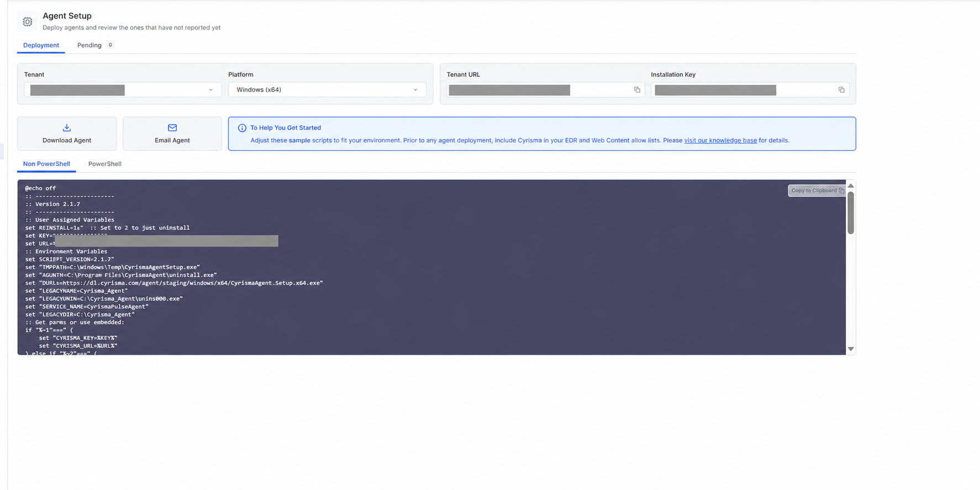
Task: Copy the Tenant URL value
Action: click(637, 90)
